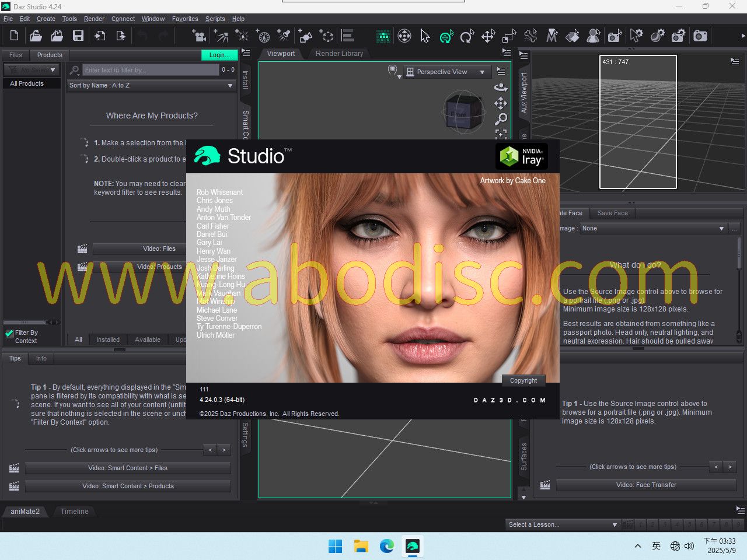Screen dimensions: 747x560
Task: Click the Face Transfer image browse button
Action: pyautogui.click(x=734, y=228)
